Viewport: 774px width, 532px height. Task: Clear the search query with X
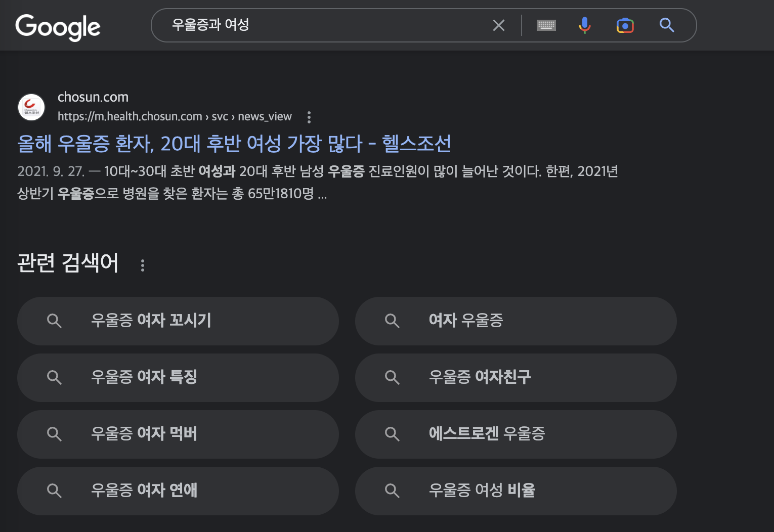[x=499, y=25]
